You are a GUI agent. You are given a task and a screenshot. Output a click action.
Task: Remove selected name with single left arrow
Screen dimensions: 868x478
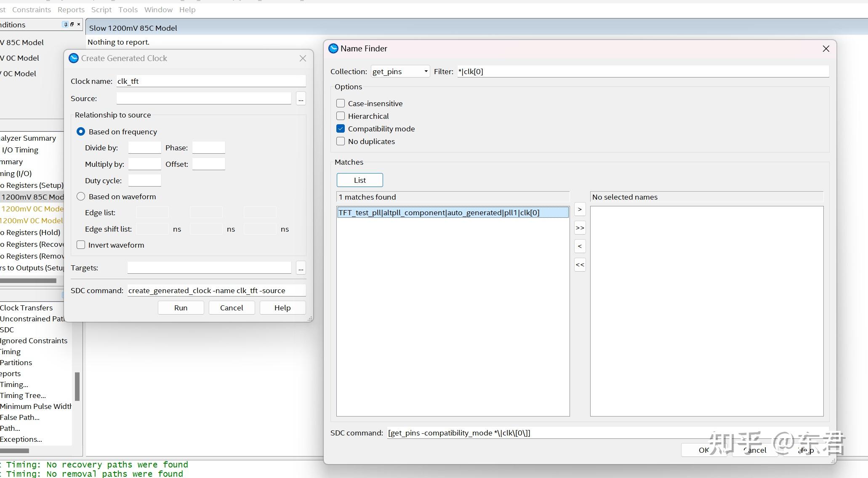coord(580,246)
